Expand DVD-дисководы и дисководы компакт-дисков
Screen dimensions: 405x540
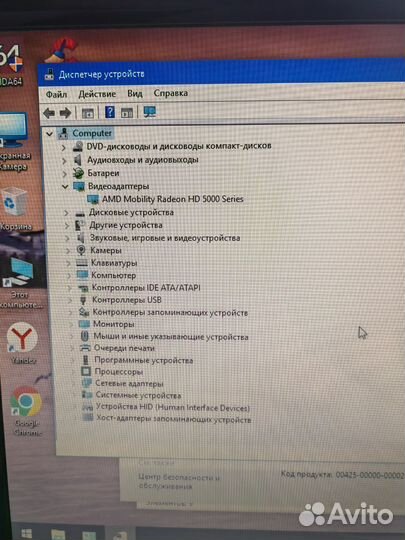[63, 148]
